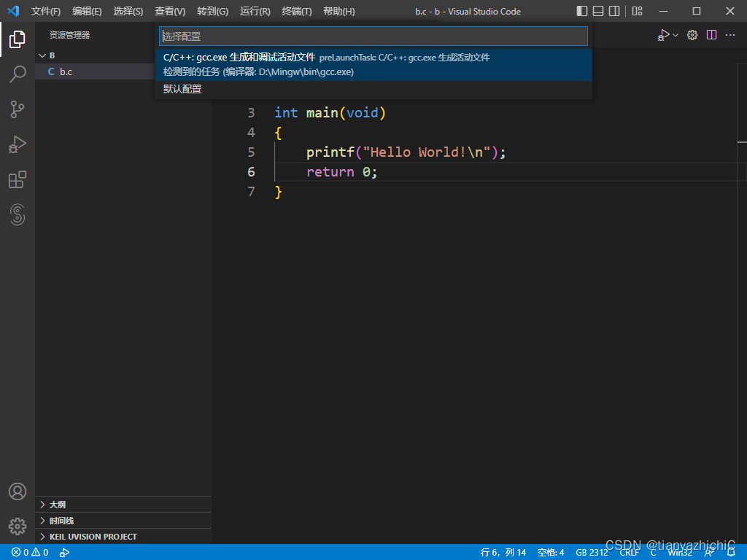Open the Manage gear in the activity bar
Viewport: 747px width, 560px height.
[18, 526]
